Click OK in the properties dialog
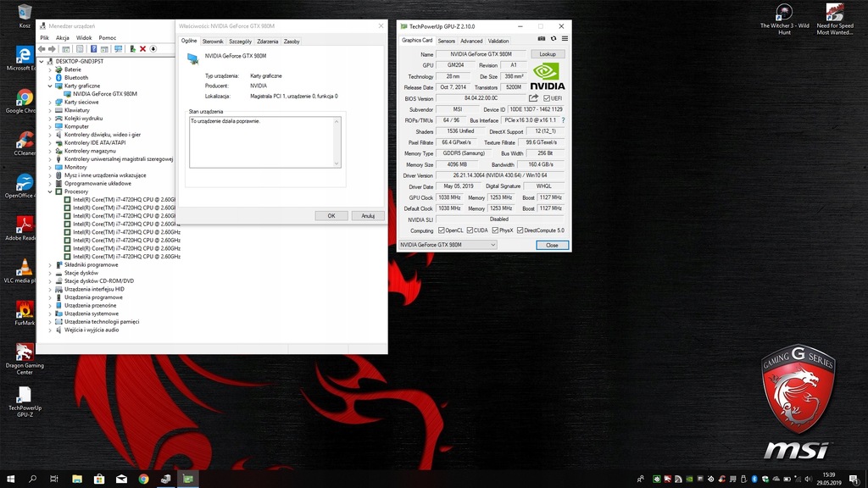This screenshot has height=488, width=868. click(x=331, y=216)
